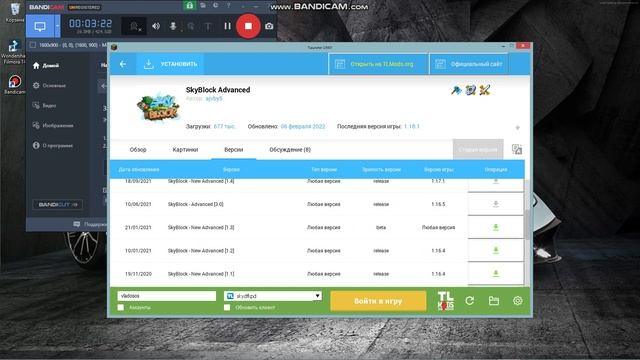Viewport: 640px width, 360px height.
Task: Open Wondershare Filmora desktop shortcut
Action: tap(14, 52)
